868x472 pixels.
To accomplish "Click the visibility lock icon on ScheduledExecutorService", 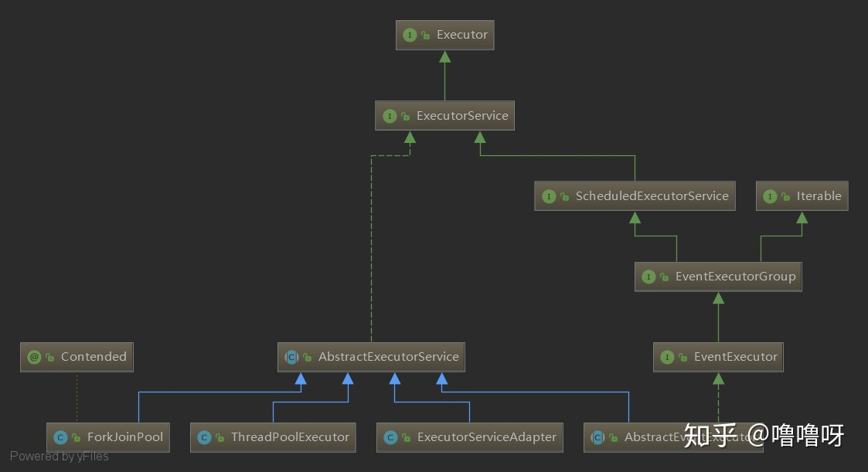I will [565, 196].
